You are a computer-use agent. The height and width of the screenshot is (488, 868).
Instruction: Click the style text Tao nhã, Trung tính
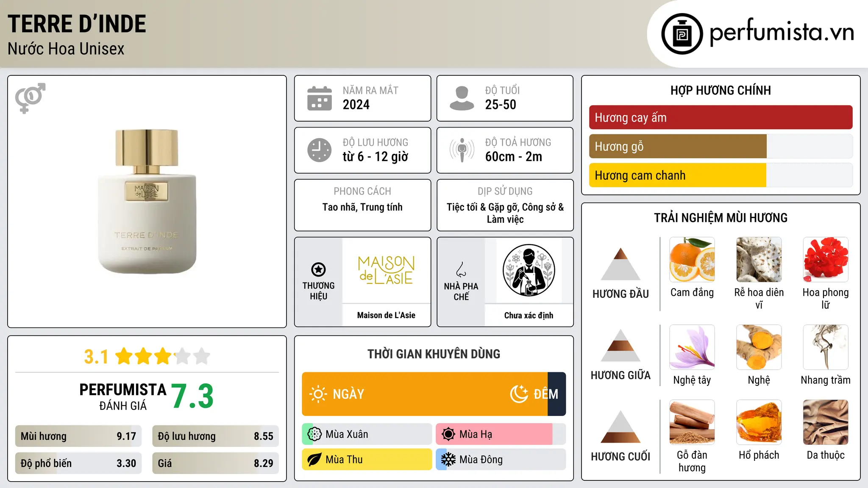click(x=362, y=207)
